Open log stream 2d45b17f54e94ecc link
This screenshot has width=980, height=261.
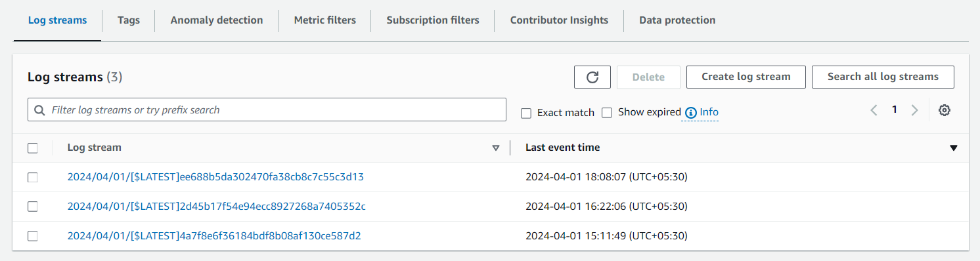217,207
